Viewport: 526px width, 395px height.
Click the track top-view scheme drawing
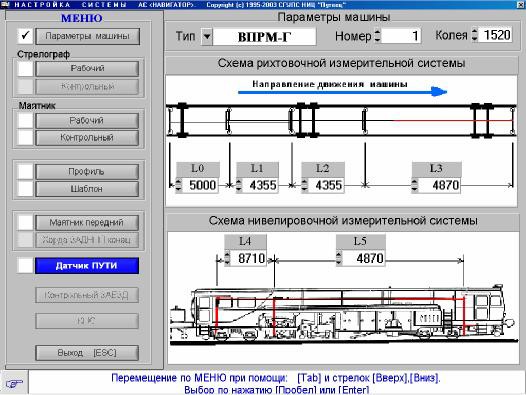pos(341,120)
